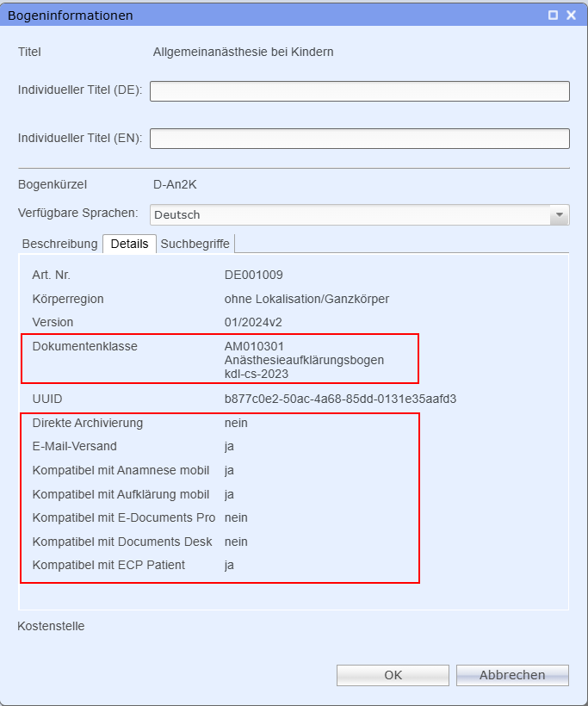Viewport: 588px width, 706px height.
Task: Click the Individueller Titel (DE) text field
Action: pos(360,91)
